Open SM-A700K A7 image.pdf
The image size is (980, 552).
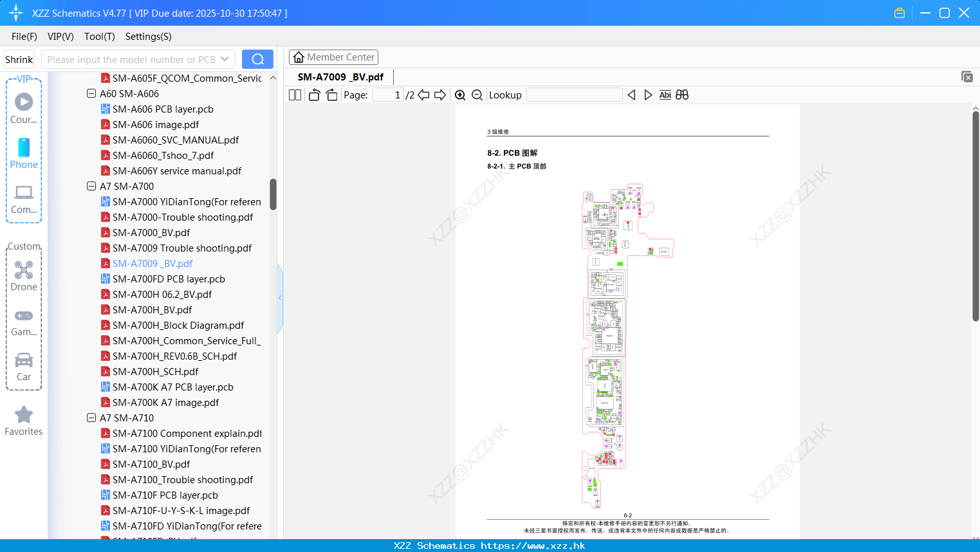coord(165,402)
